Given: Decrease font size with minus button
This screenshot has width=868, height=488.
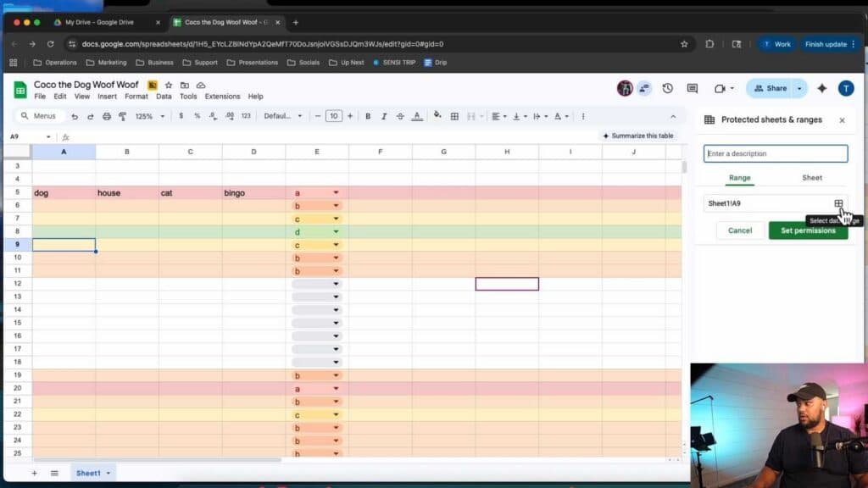Looking at the screenshot, I should point(317,116).
